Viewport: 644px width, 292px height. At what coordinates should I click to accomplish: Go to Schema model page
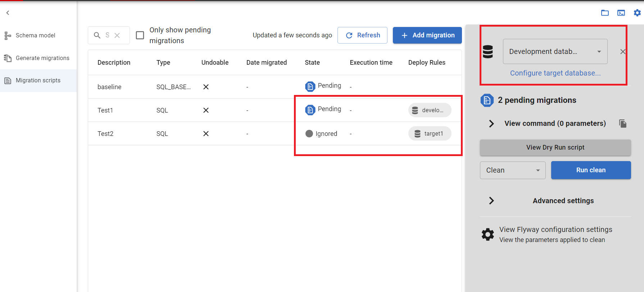click(x=35, y=35)
